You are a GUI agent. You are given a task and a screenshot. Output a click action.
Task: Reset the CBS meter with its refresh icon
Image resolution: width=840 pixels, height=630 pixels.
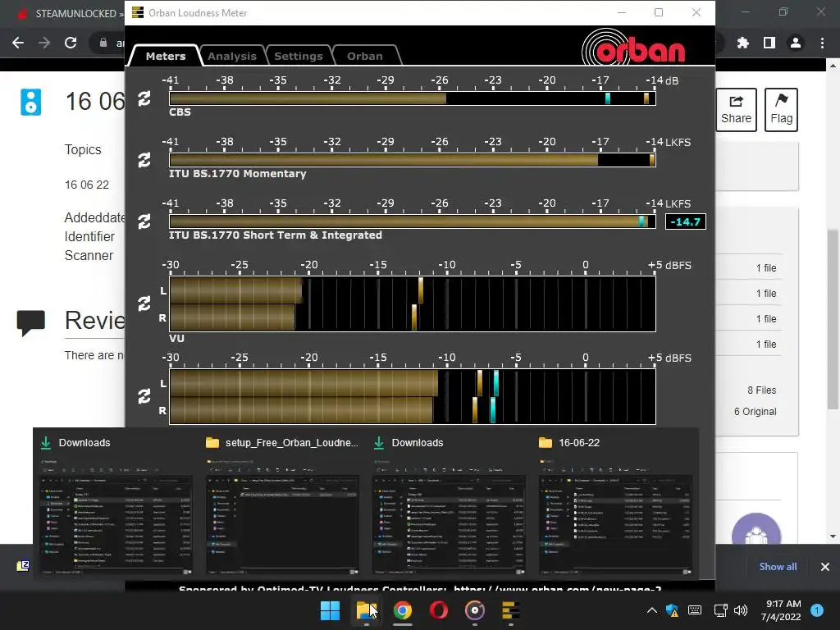tap(144, 98)
